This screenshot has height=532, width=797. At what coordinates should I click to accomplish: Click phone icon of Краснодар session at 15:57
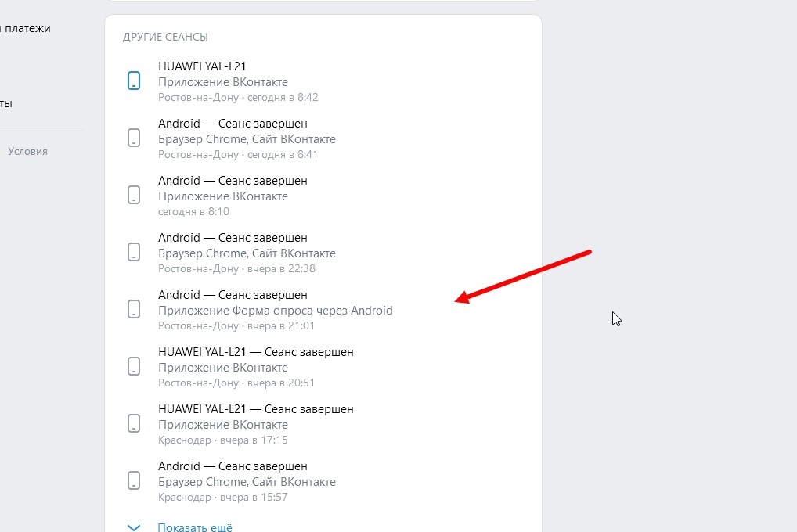[x=134, y=480]
